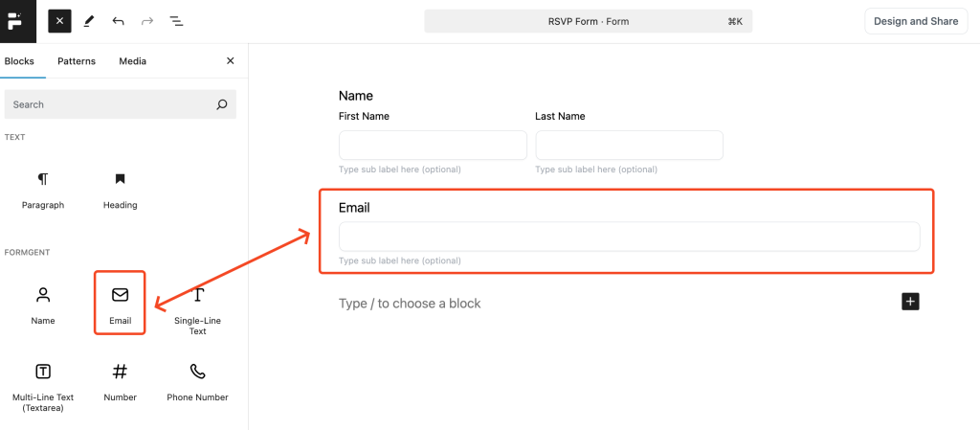Click the block Search field
The image size is (980, 430).
click(120, 104)
